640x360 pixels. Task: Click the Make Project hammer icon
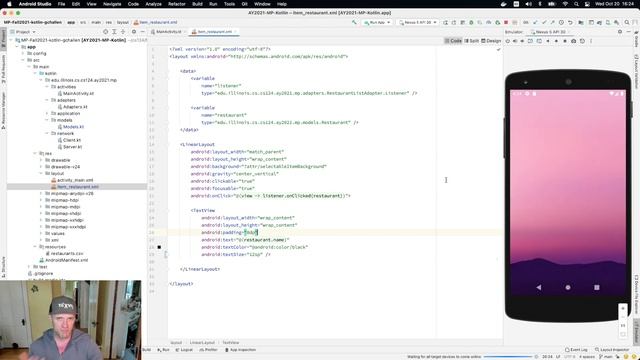[x=354, y=22]
